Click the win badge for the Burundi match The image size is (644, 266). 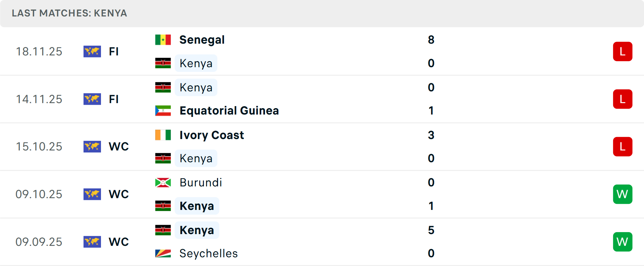623,194
